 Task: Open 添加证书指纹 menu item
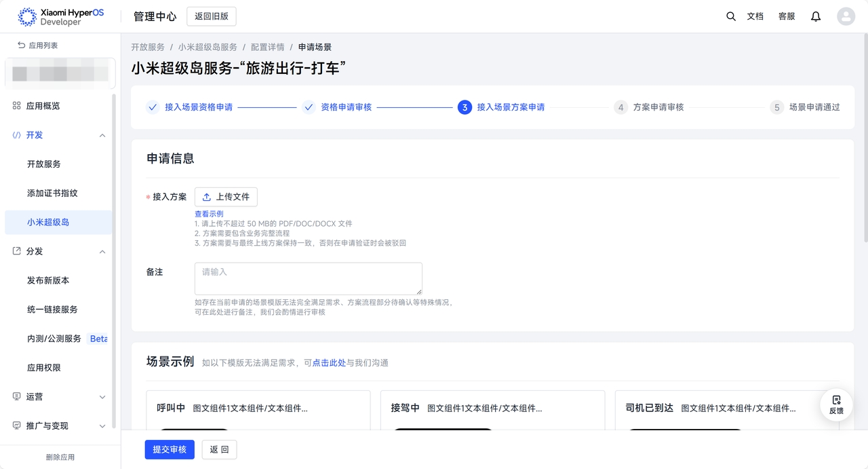pyautogui.click(x=52, y=193)
